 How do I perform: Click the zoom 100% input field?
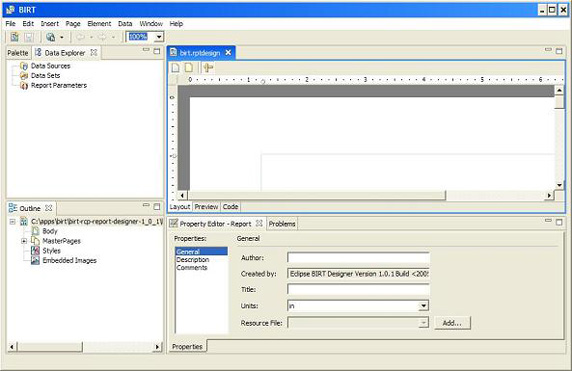tap(141, 37)
